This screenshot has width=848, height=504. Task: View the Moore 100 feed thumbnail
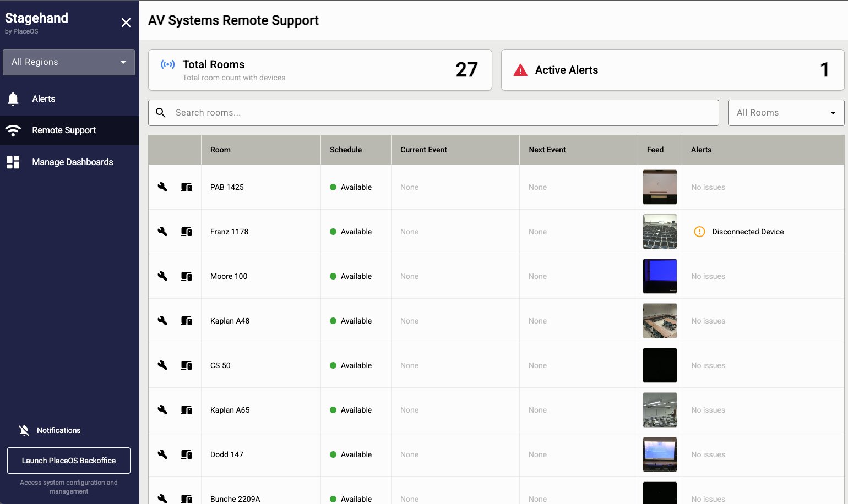point(660,276)
